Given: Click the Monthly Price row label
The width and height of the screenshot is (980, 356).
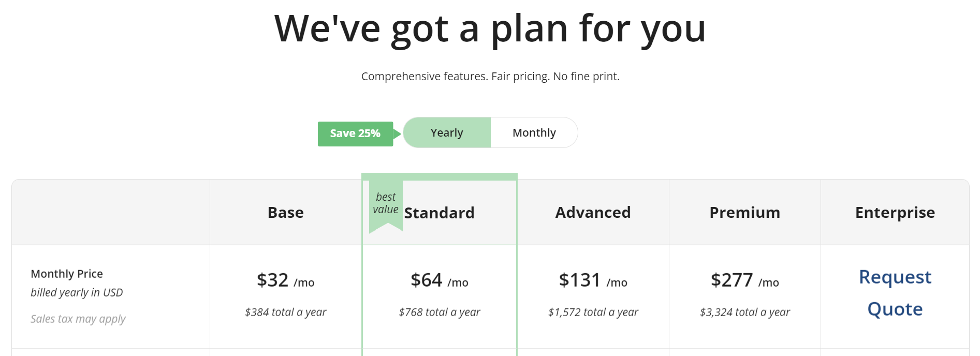Looking at the screenshot, I should click(67, 274).
